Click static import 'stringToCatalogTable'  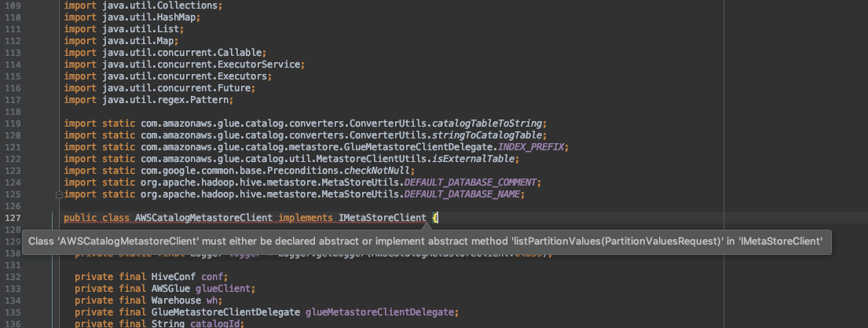click(x=487, y=135)
